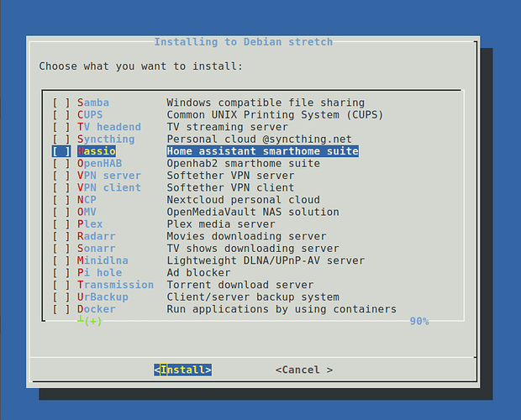Tick the Syncthing checkbox

pyautogui.click(x=61, y=139)
